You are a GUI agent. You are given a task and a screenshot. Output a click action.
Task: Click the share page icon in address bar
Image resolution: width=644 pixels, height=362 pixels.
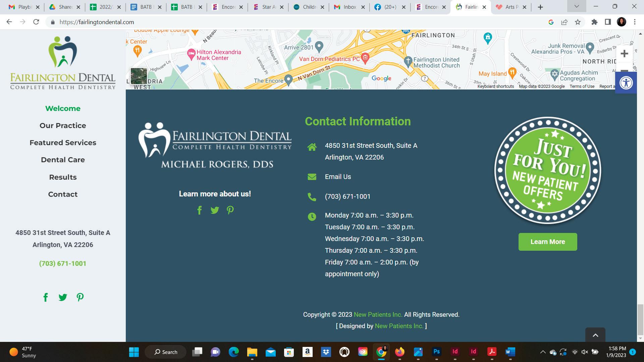click(x=564, y=22)
